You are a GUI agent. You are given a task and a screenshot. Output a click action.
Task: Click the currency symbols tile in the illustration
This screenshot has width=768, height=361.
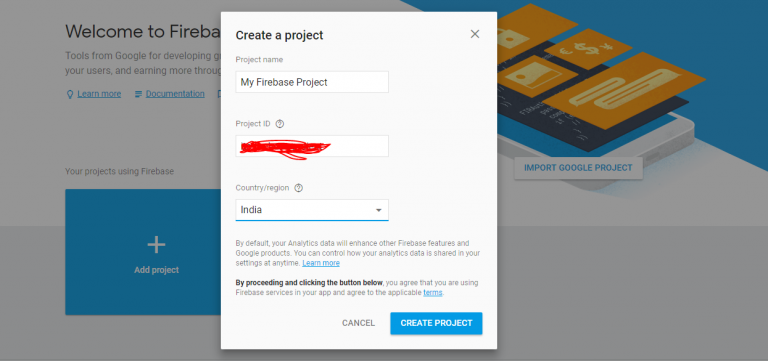[x=588, y=48]
